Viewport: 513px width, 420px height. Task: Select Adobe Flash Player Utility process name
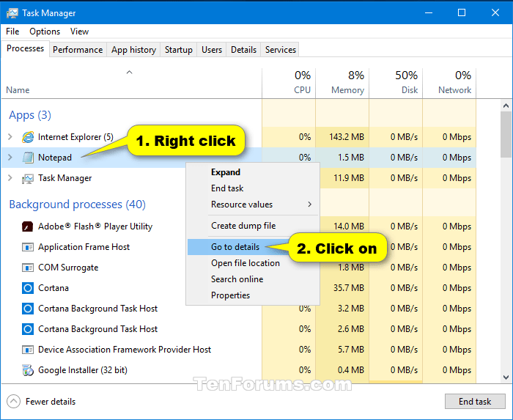95,226
